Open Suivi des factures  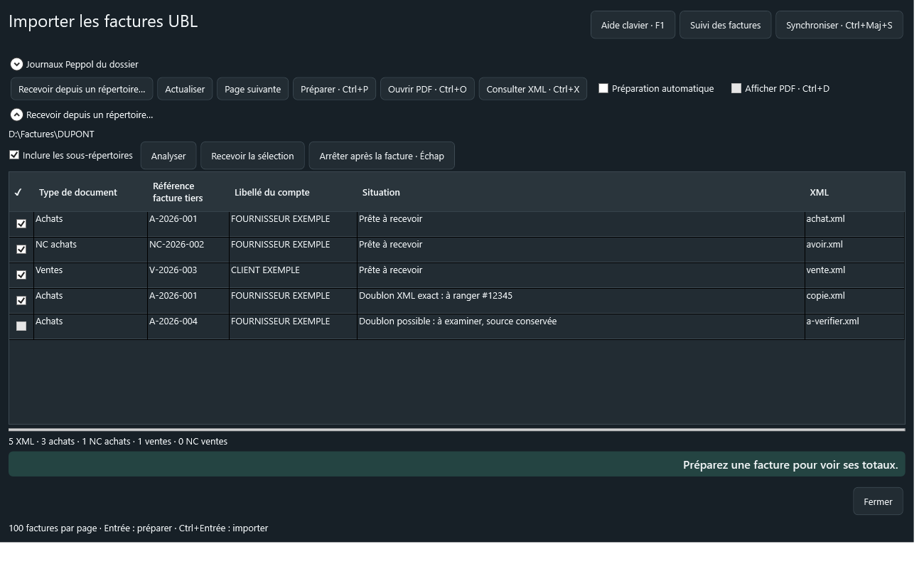[726, 25]
